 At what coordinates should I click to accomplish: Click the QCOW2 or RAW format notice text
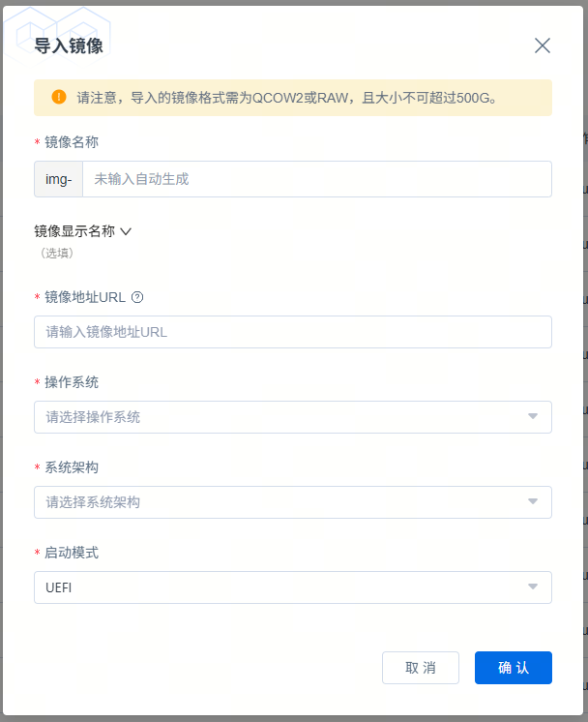coord(286,98)
